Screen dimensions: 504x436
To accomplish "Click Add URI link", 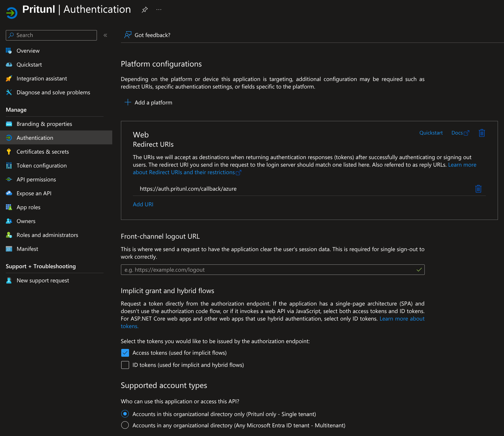I will pyautogui.click(x=143, y=204).
